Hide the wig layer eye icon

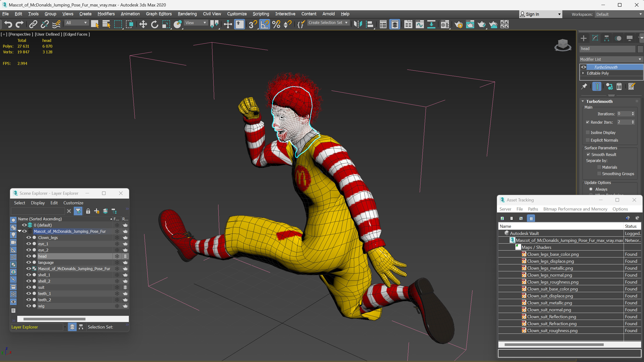(x=28, y=306)
